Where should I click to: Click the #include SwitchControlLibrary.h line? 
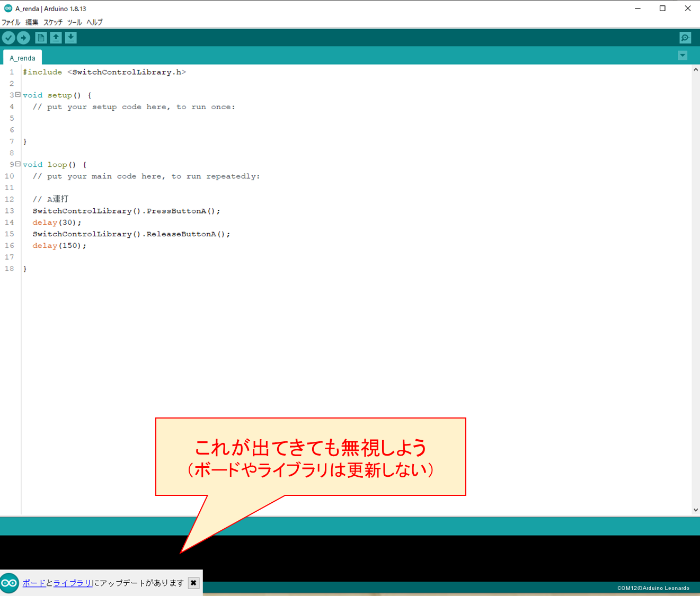pos(104,72)
